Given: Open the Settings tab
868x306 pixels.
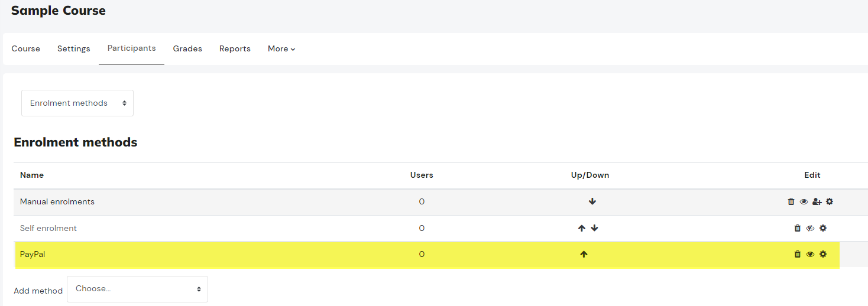Looking at the screenshot, I should point(74,48).
